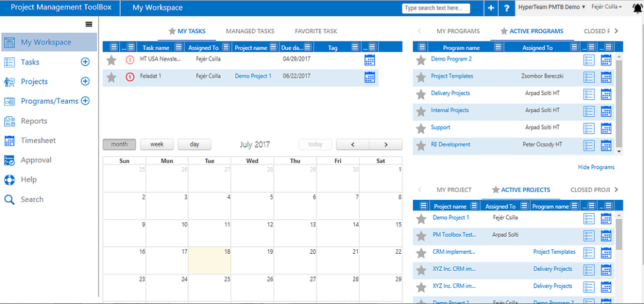The image size is (644, 304).
Task: Click the search text input field
Action: [x=436, y=8]
